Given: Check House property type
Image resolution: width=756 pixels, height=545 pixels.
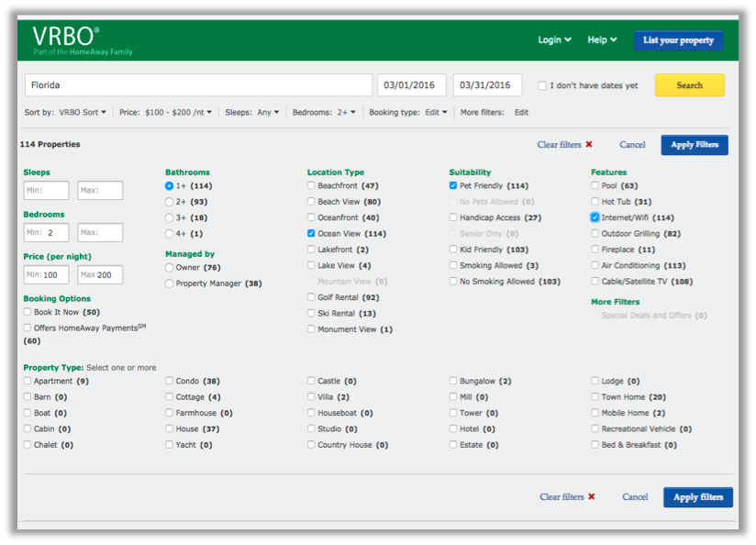Looking at the screenshot, I should (169, 428).
